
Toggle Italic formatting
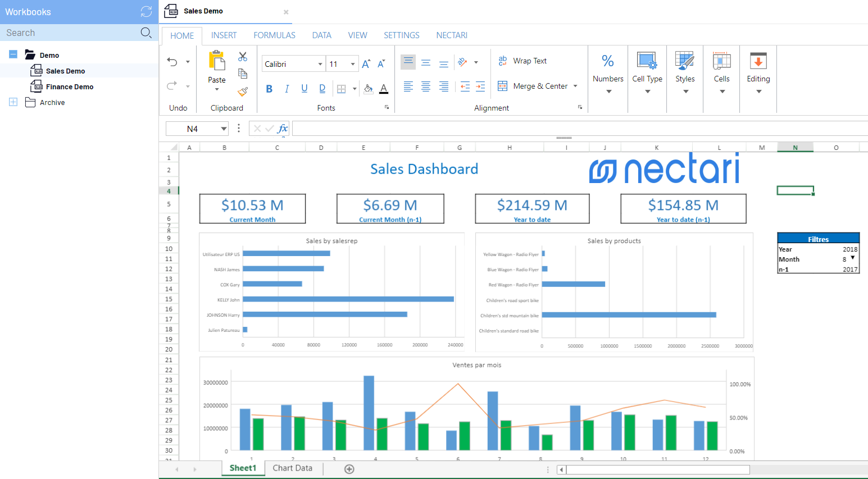287,89
